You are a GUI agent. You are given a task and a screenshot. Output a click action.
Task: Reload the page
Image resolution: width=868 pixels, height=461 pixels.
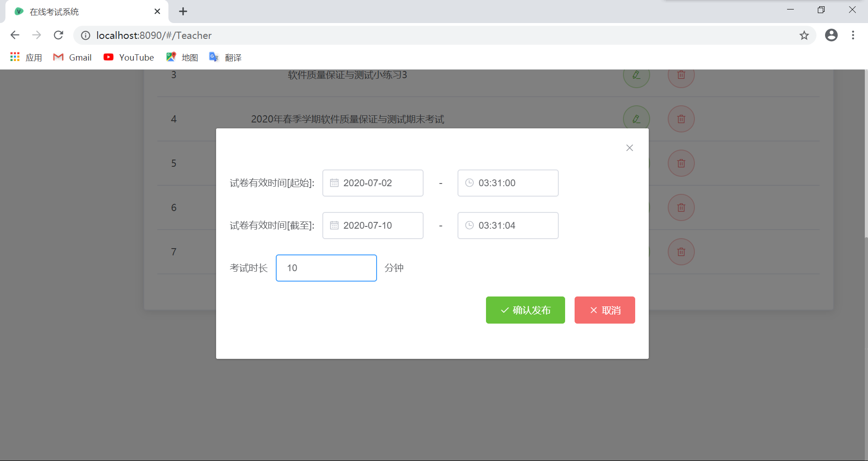click(x=58, y=35)
